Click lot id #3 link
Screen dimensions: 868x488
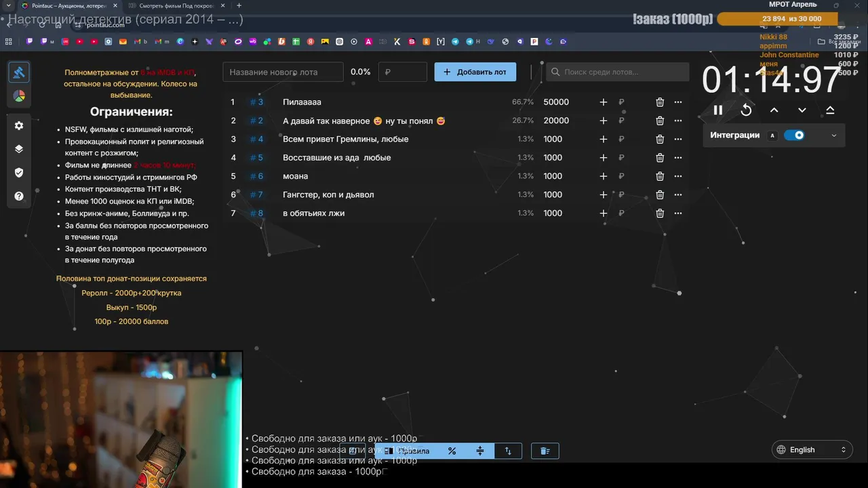[256, 102]
